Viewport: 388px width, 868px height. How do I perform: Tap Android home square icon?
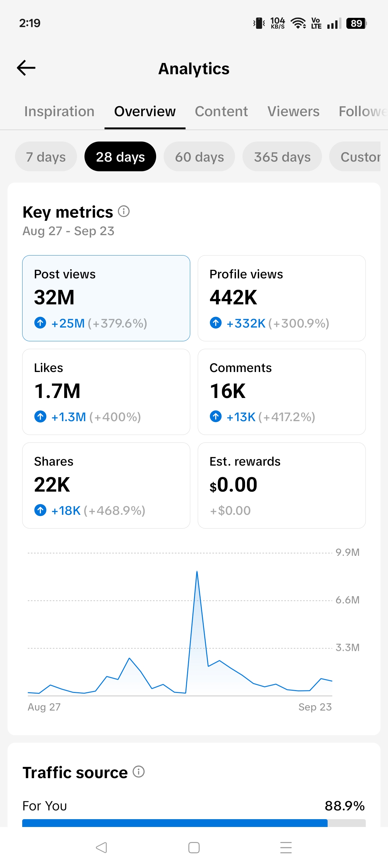tap(194, 847)
